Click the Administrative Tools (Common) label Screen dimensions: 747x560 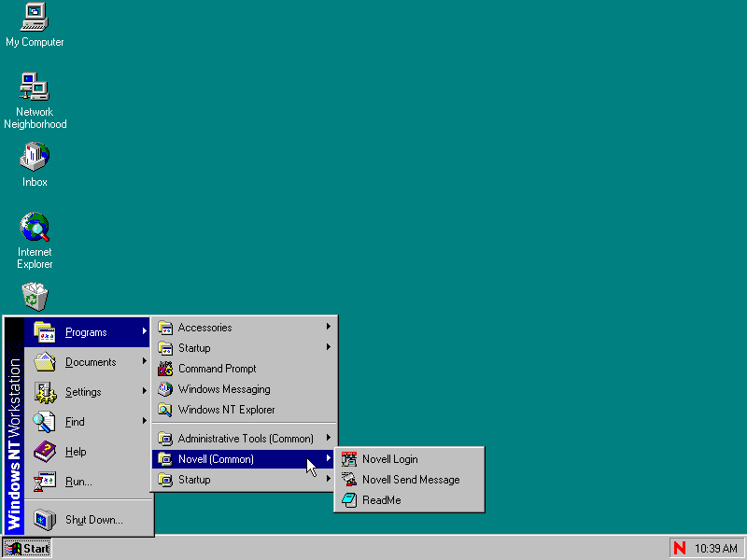coord(246,439)
